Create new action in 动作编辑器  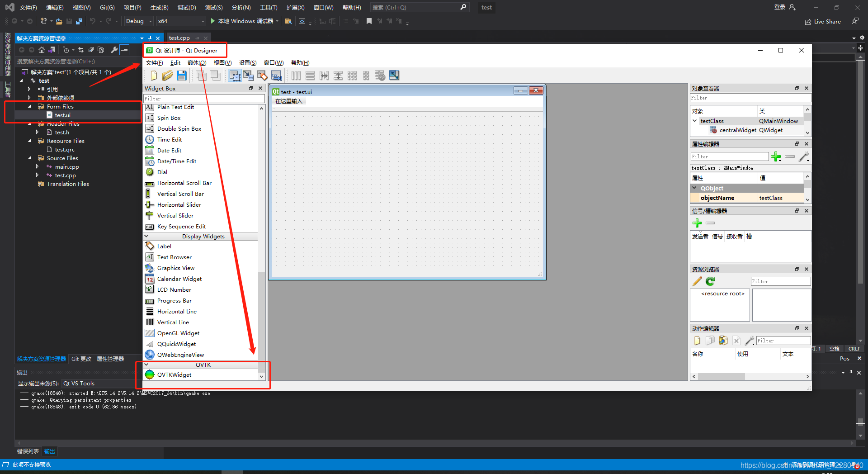pyautogui.click(x=697, y=341)
